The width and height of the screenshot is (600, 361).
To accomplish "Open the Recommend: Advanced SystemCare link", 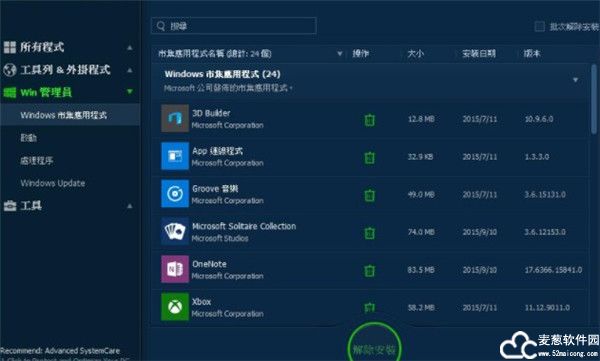I will 60,351.
